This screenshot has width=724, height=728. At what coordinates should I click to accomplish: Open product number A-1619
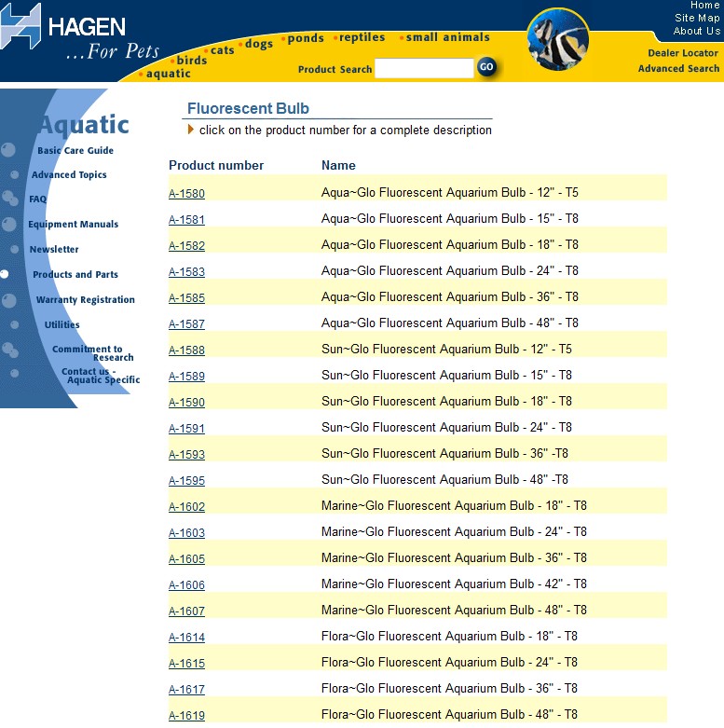point(186,716)
